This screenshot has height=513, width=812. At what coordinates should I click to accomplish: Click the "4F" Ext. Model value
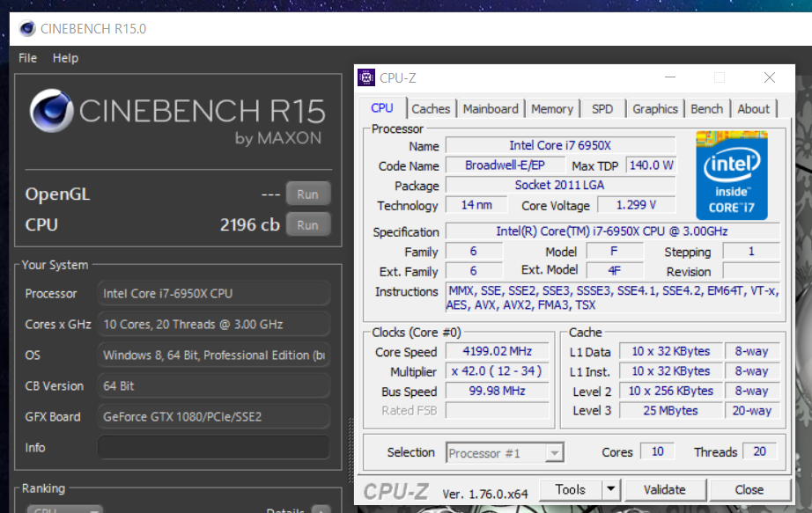pyautogui.click(x=615, y=271)
